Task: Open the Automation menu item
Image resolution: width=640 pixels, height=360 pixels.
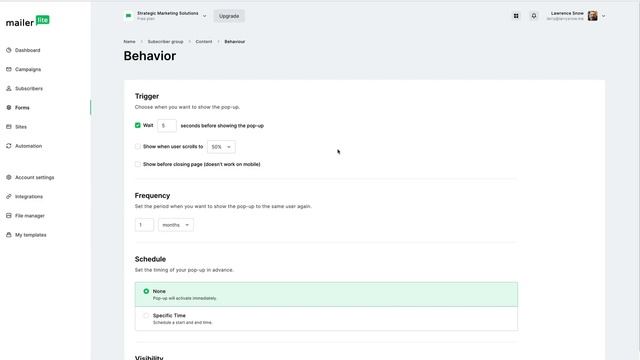Action: pos(29,146)
